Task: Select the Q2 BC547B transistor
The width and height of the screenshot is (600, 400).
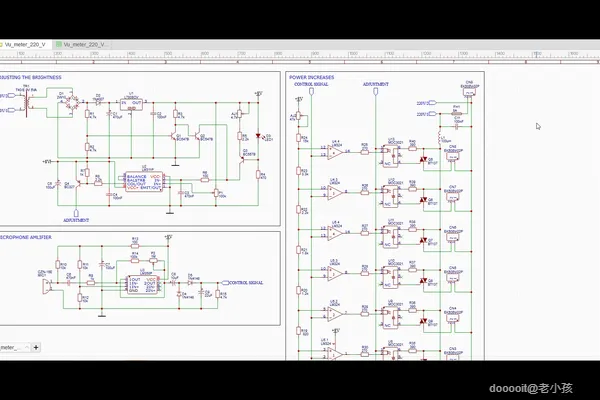Action: [x=197, y=136]
